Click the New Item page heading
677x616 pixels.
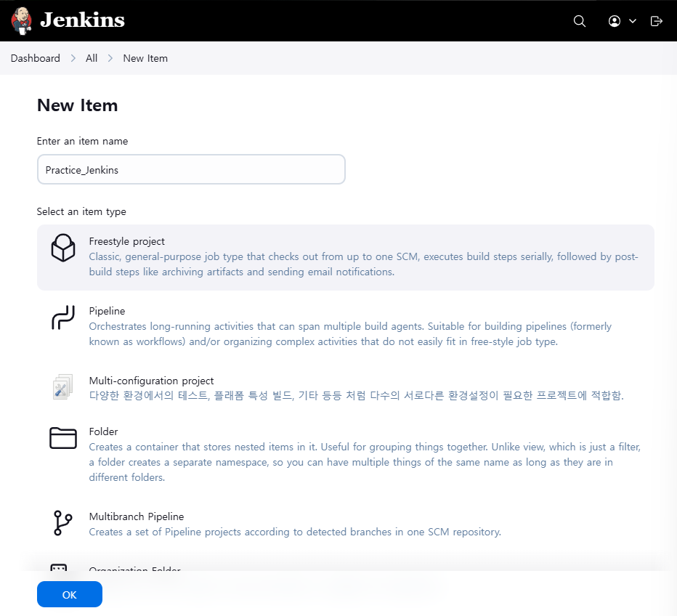(x=77, y=105)
